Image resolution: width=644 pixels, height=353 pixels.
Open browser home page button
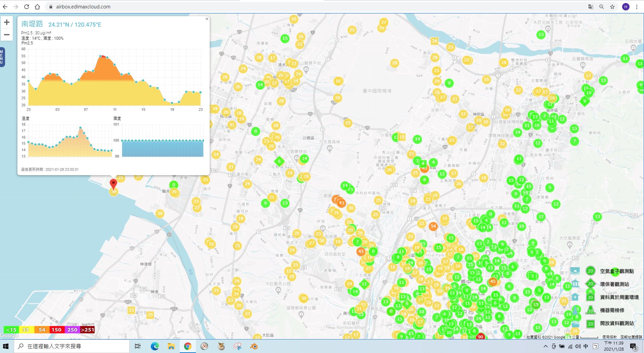pyautogui.click(x=37, y=7)
